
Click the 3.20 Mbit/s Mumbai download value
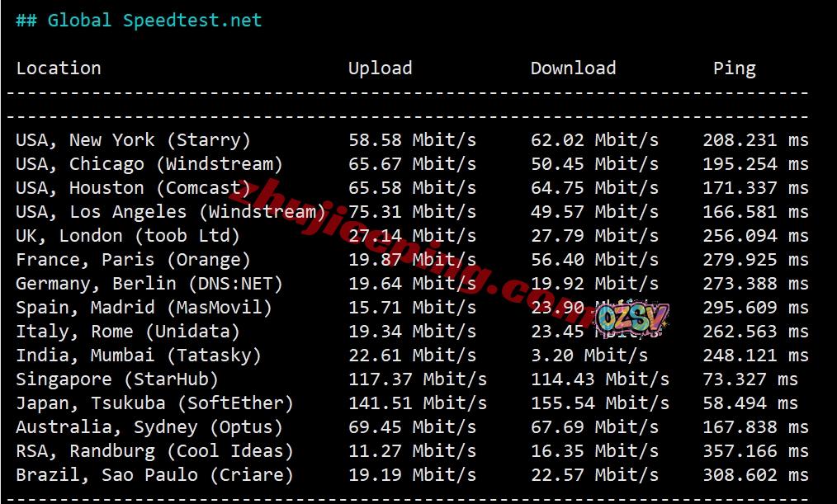(589, 356)
